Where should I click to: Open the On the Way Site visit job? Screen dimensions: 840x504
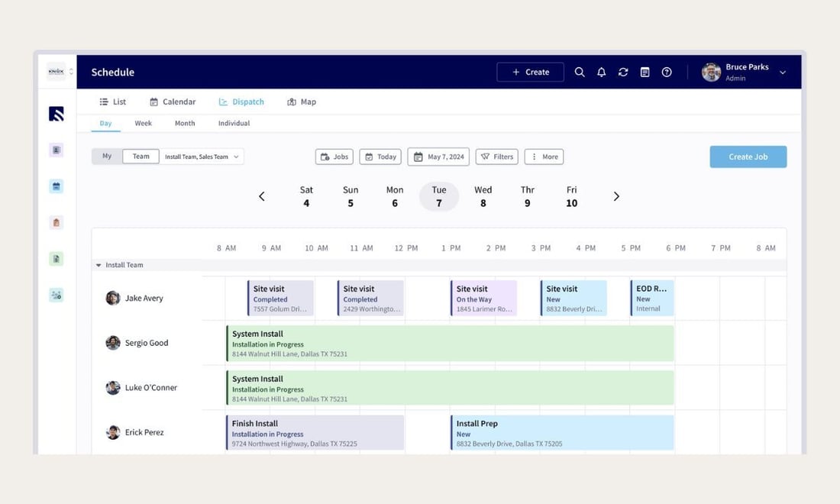[x=483, y=299]
